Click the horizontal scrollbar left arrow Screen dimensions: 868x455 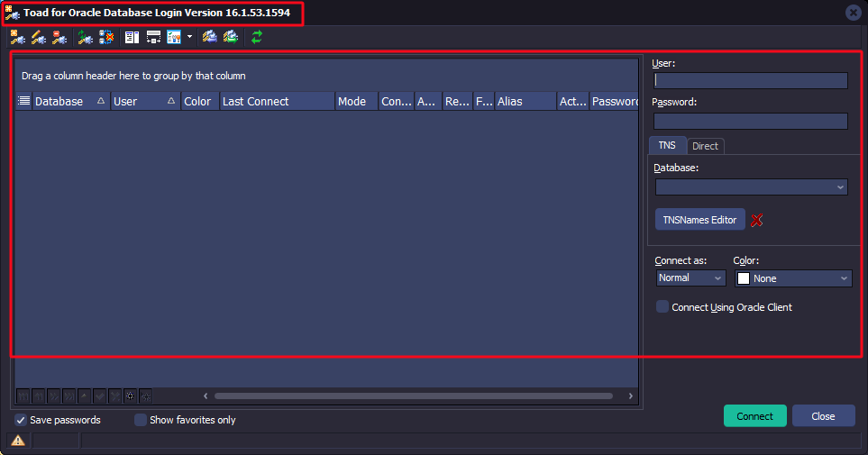[206, 396]
